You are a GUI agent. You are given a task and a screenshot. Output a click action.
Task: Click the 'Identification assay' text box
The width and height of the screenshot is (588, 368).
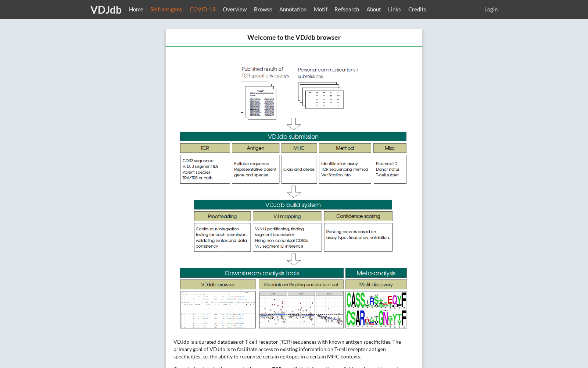[x=345, y=169]
